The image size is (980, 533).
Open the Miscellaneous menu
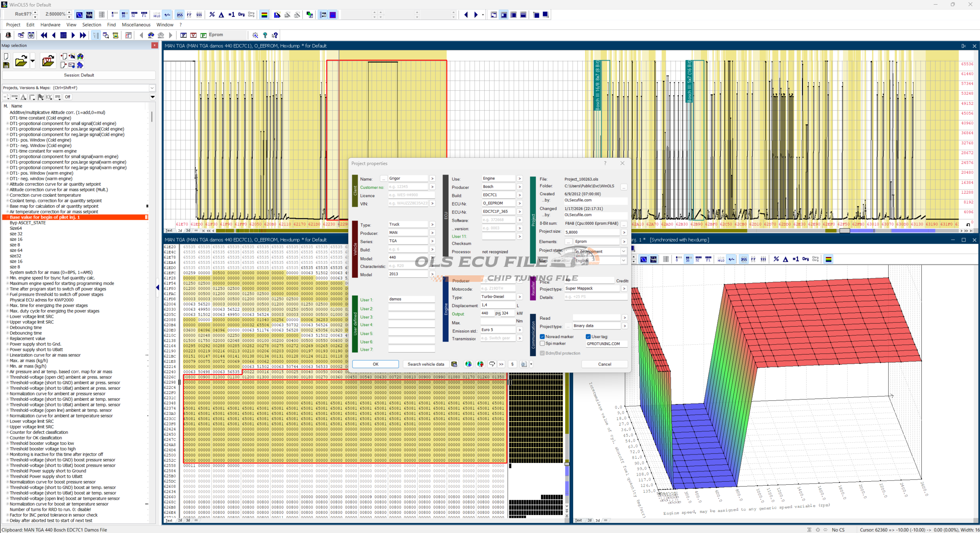(x=136, y=25)
